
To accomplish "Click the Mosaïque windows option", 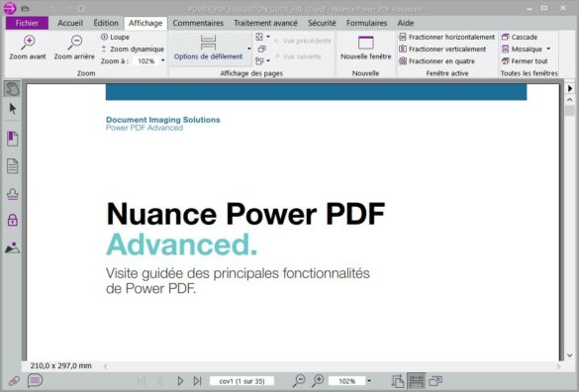I will click(522, 49).
